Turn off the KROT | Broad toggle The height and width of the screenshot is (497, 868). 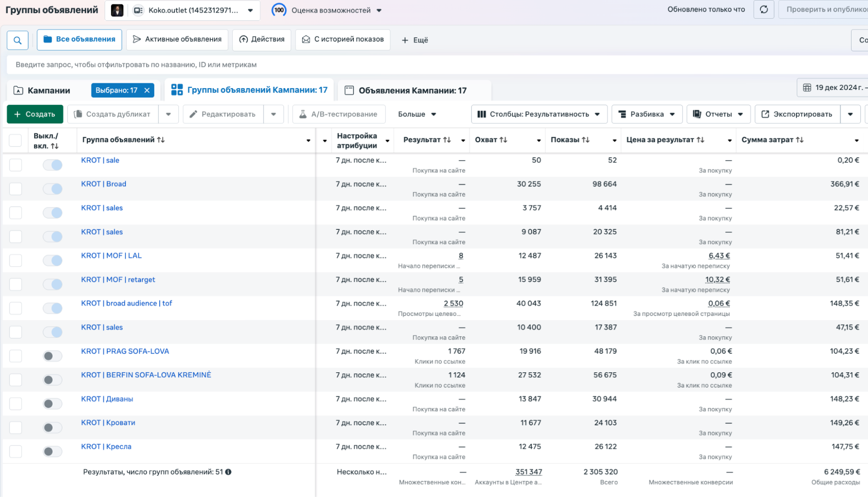(x=53, y=189)
